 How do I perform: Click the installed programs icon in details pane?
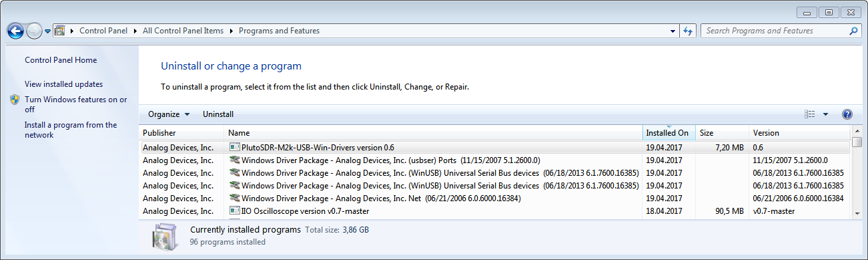165,237
